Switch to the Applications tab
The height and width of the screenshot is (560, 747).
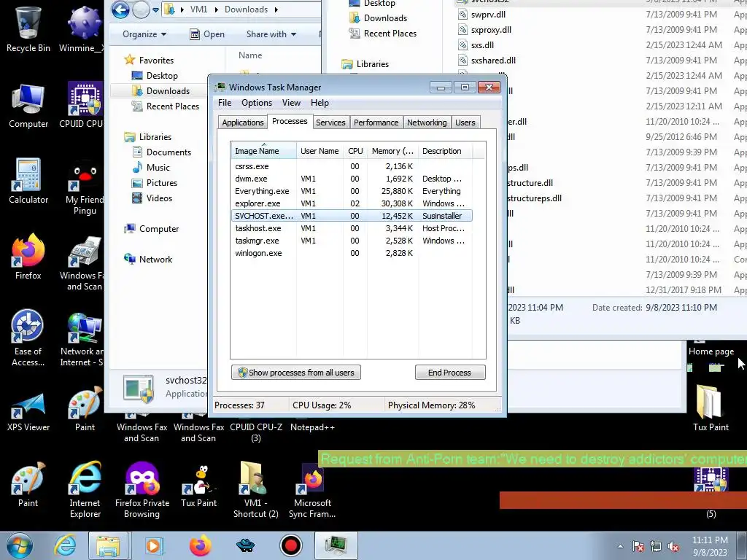tap(242, 122)
